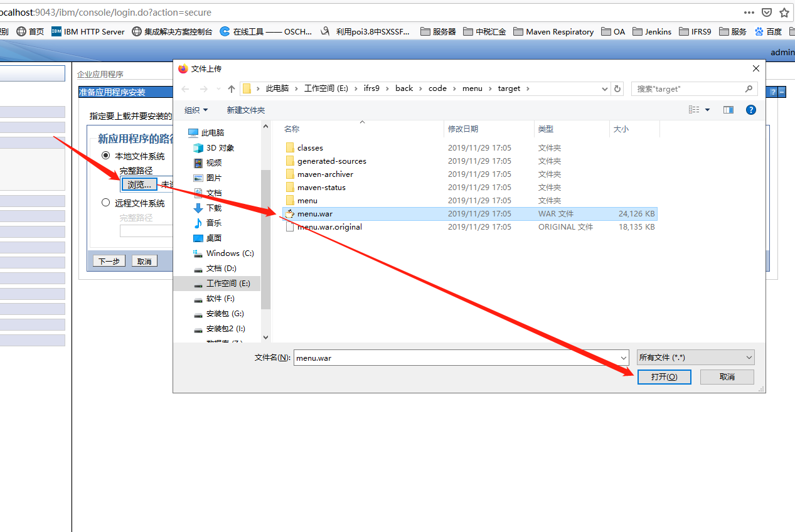Viewport: 795px width, 532px height.
Task: Go up to parent folder arrow
Action: click(x=233, y=88)
